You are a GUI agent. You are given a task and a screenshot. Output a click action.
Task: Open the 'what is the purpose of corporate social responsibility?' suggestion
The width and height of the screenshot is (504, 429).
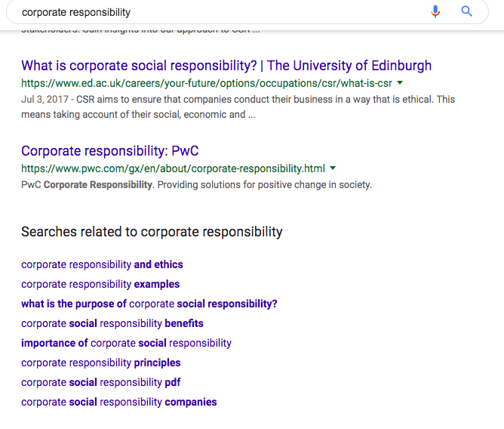pos(149,304)
